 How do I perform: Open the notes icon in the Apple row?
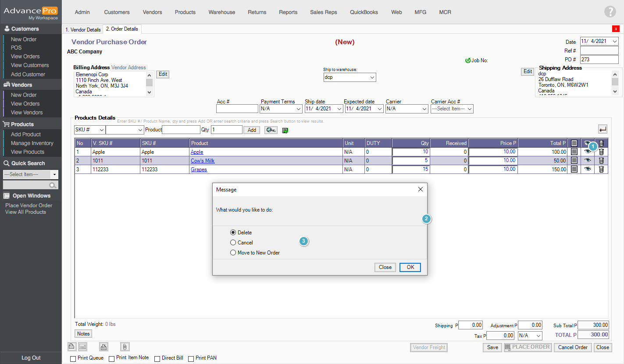(x=574, y=152)
